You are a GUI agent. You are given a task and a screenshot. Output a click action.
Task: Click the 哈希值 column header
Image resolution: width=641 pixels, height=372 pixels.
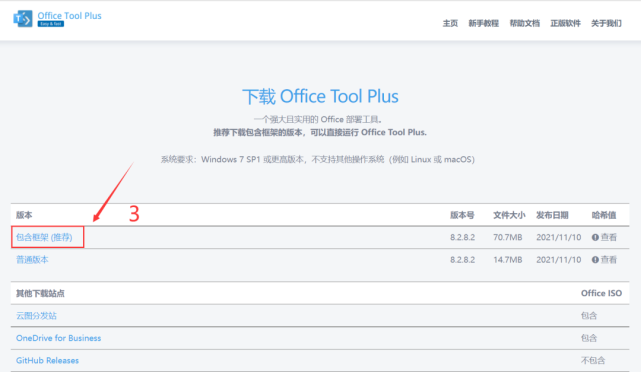click(x=604, y=215)
